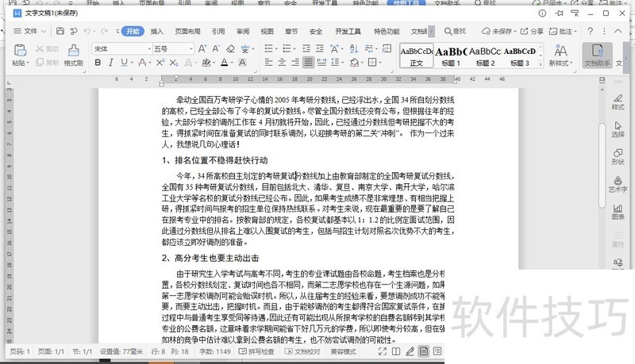Open the 图表 chart tool in sidebar

(x=618, y=212)
